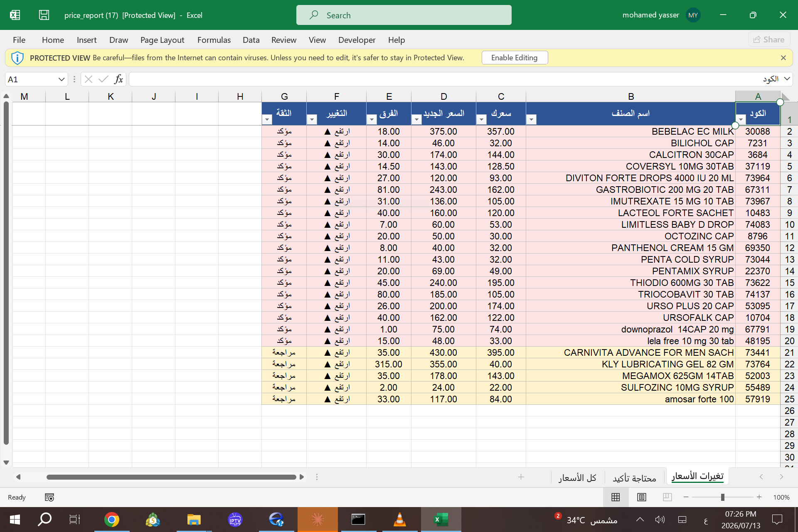
Task: Open IPTV app from taskbar
Action: pyautogui.click(x=235, y=520)
